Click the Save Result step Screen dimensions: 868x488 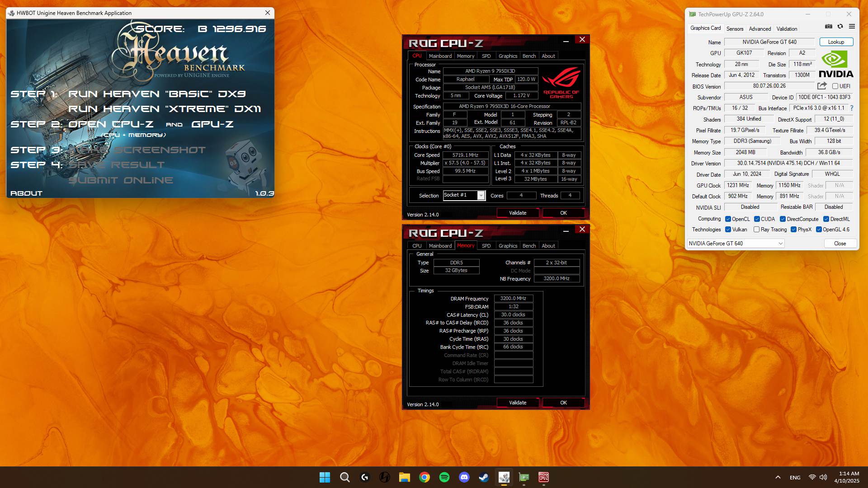(117, 165)
